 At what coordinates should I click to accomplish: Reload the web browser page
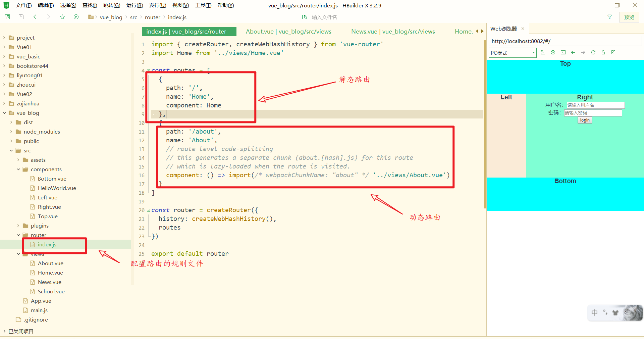(x=593, y=52)
